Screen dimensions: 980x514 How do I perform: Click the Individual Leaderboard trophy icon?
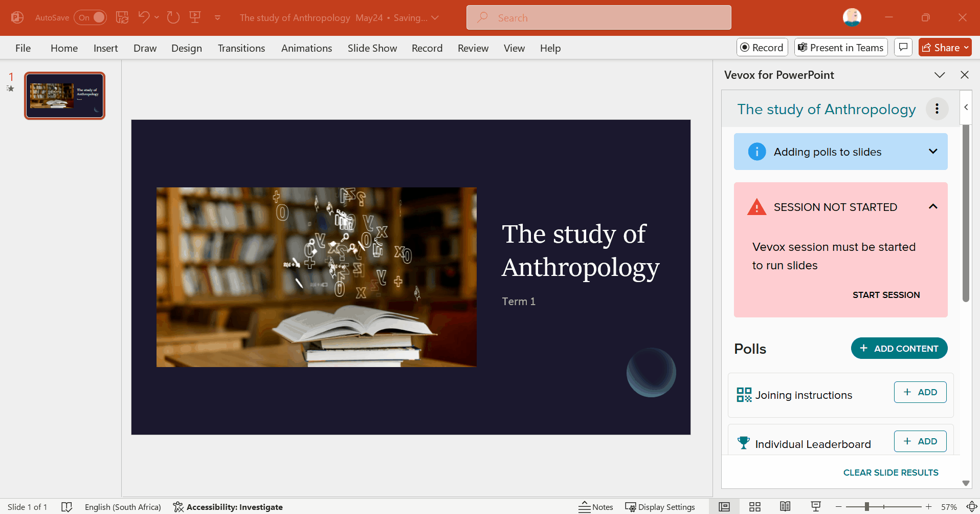744,443
